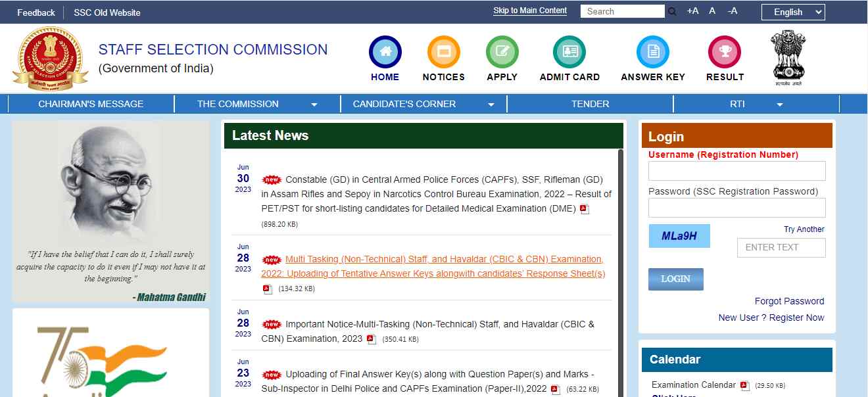868x397 pixels.
Task: Click the Jun 23 2023 date
Action: [243, 373]
